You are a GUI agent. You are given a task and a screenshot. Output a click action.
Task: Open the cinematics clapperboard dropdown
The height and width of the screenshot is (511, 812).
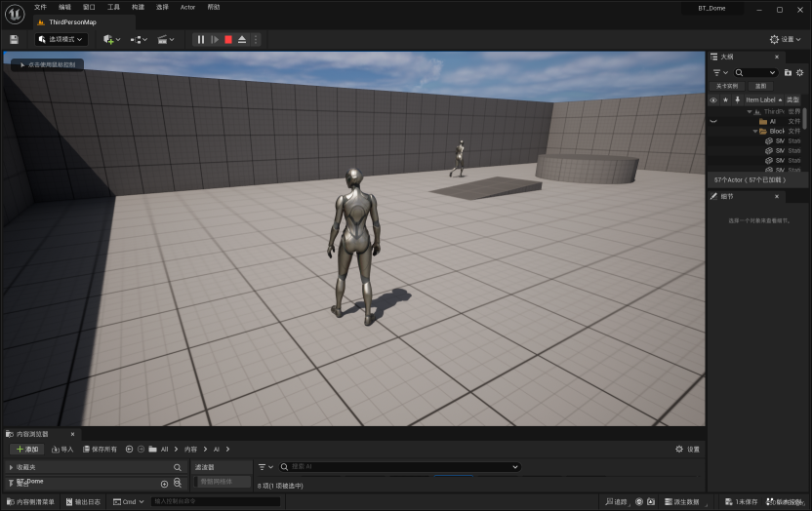pos(166,39)
